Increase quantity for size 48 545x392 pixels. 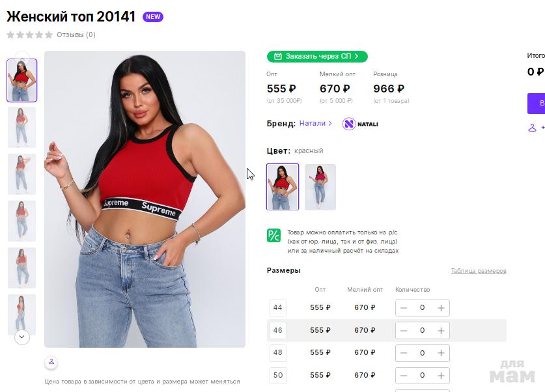tap(441, 353)
